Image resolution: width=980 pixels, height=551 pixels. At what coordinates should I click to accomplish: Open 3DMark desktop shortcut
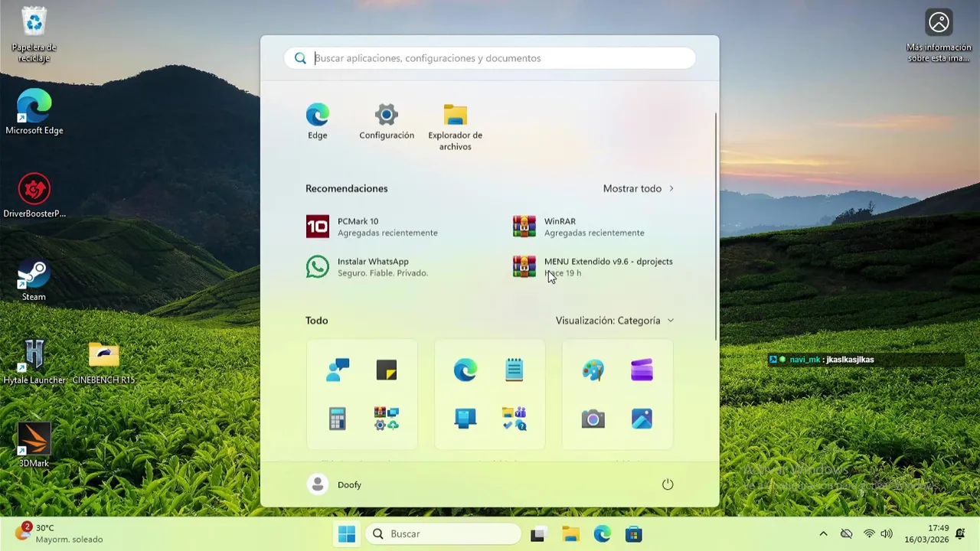[34, 445]
